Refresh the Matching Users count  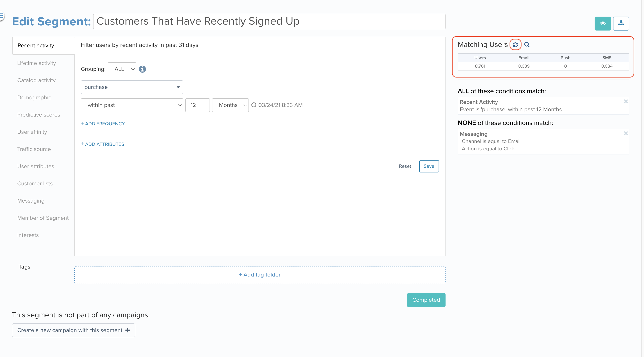tap(515, 45)
